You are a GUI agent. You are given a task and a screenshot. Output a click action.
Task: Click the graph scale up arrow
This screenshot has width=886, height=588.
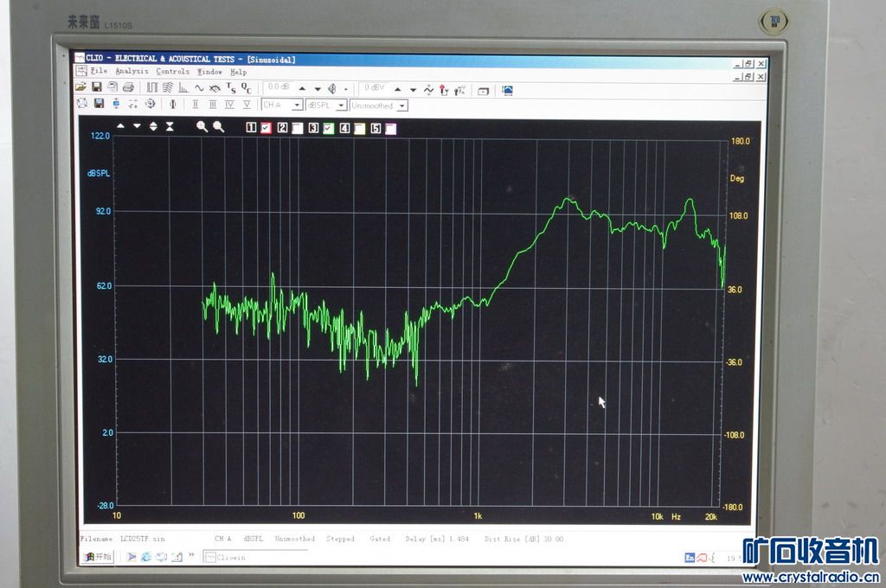tap(120, 126)
